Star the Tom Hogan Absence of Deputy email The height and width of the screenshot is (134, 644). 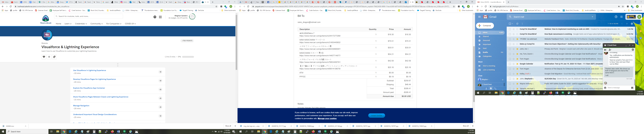click(x=513, y=69)
